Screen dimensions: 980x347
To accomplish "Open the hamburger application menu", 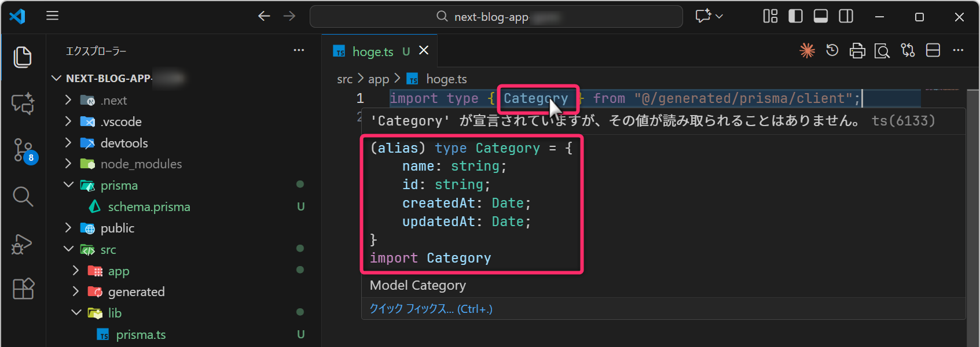I will 53,16.
